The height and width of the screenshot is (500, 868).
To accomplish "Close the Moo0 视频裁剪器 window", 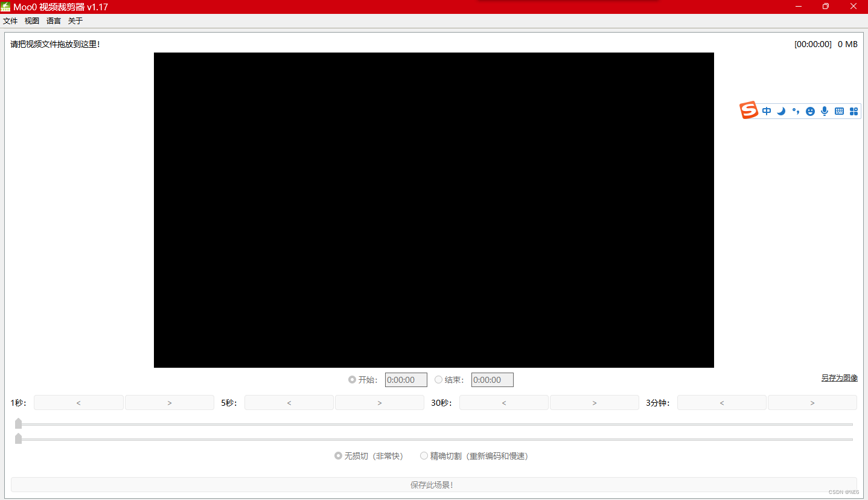I will coord(854,7).
